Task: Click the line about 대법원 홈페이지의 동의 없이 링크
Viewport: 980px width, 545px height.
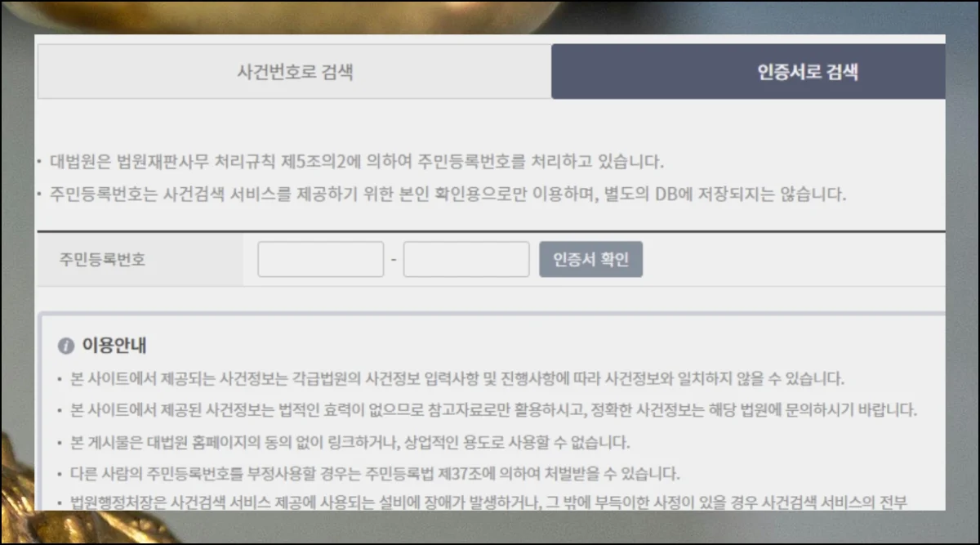Action: 351,443
